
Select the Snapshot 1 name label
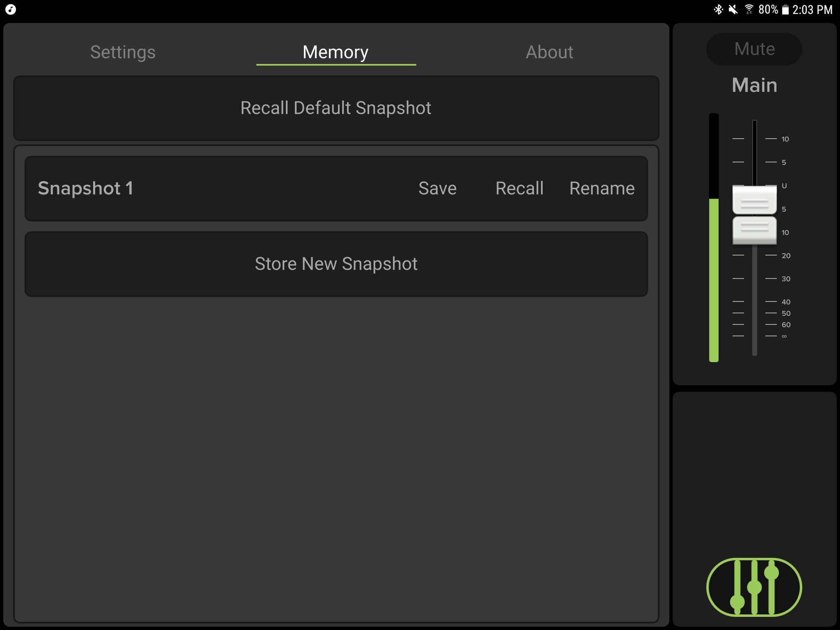(85, 188)
